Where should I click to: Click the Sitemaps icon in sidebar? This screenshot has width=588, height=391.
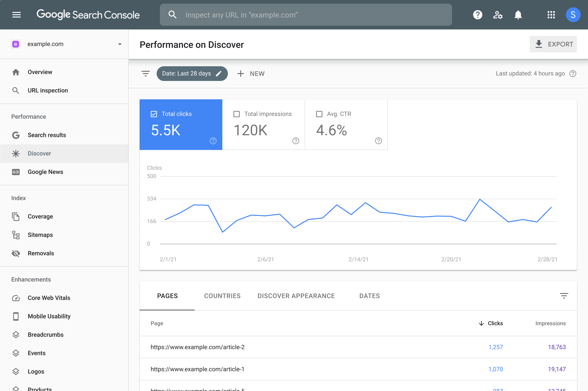(x=16, y=235)
